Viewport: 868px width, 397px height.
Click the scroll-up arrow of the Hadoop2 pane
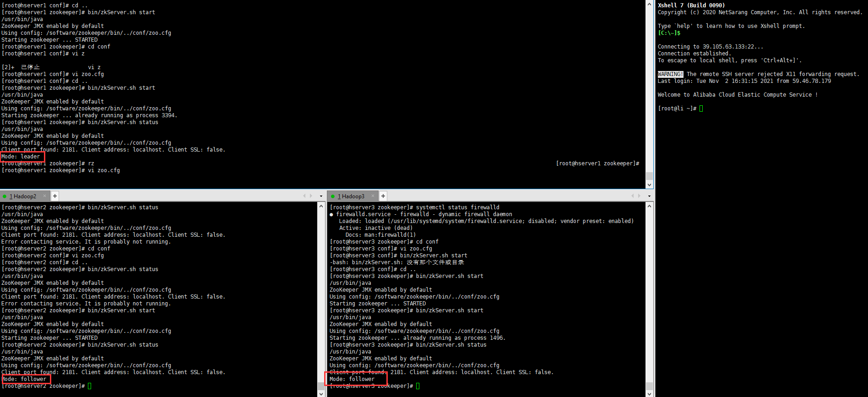(x=321, y=206)
